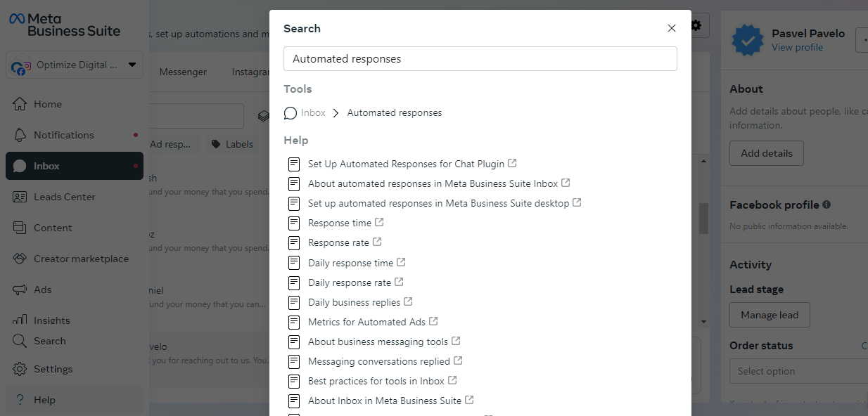Open the Response rate help article
Viewport: 868px width, 416px height.
coord(338,242)
